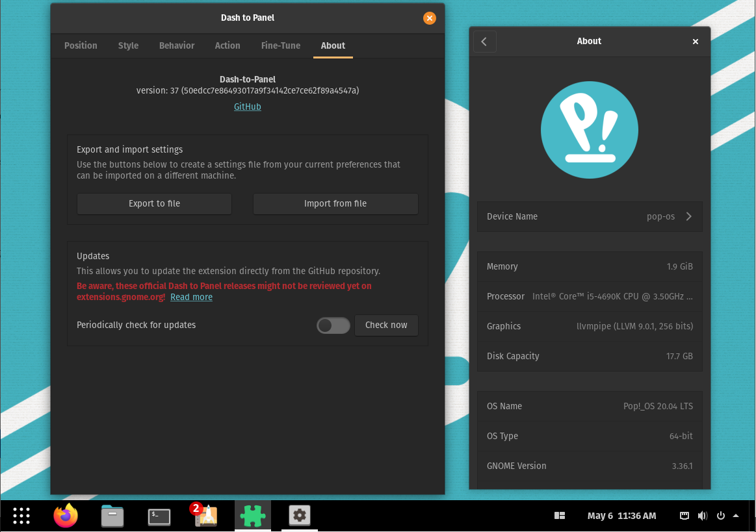Screen dimensions: 756x532
Task: Click the red update warning text
Action: click(224, 291)
